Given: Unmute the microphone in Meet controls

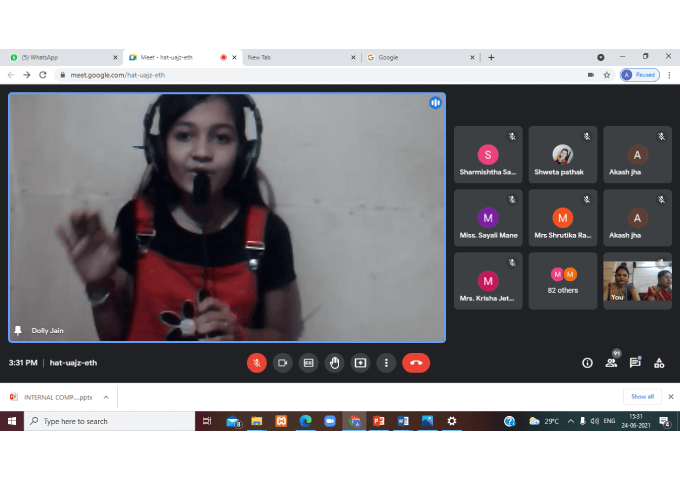Looking at the screenshot, I should click(256, 363).
